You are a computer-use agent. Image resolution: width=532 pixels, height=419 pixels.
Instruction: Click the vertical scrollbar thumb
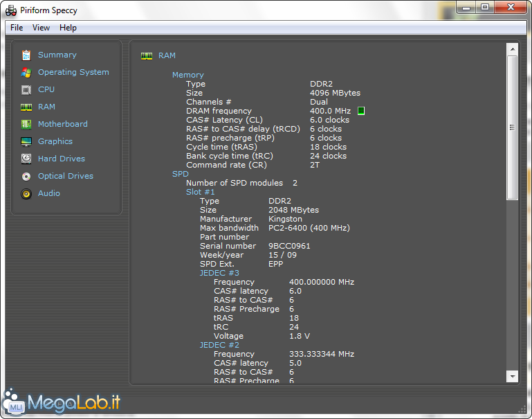[x=513, y=127]
